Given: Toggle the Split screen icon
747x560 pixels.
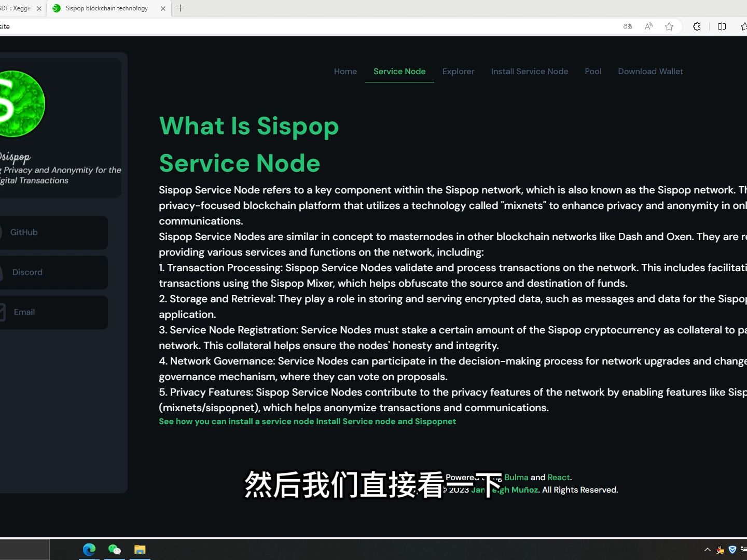Looking at the screenshot, I should (x=722, y=26).
